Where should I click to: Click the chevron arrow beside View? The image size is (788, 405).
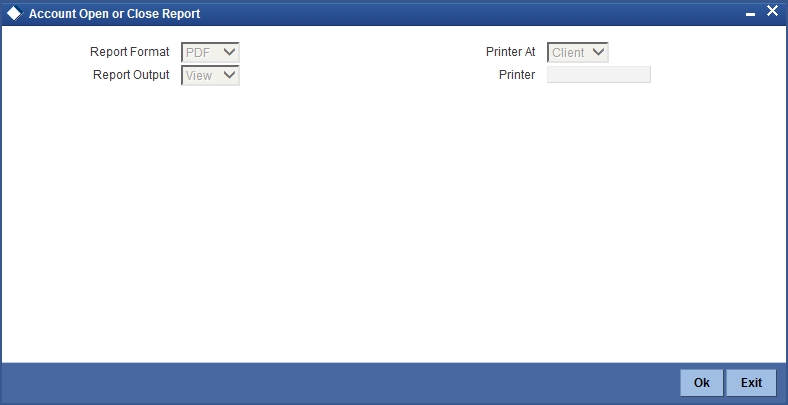(x=229, y=75)
